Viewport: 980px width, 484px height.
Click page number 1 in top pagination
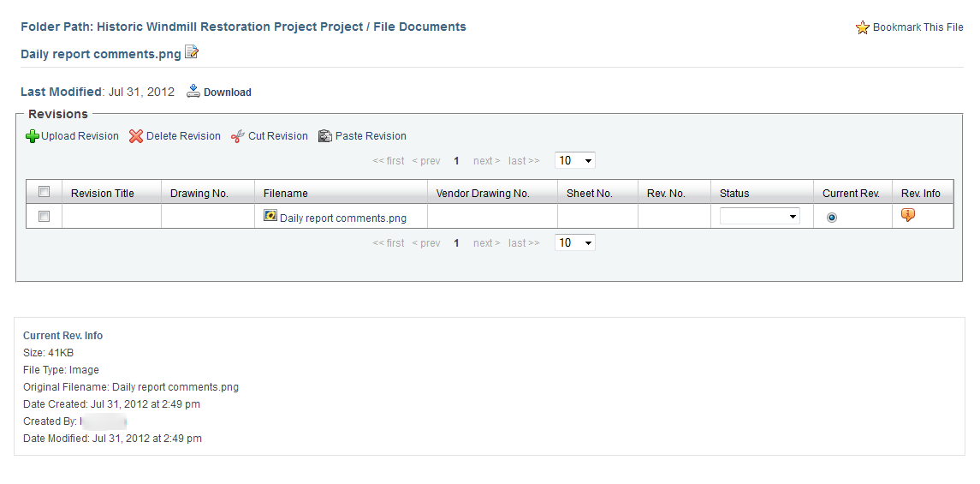[x=456, y=161]
